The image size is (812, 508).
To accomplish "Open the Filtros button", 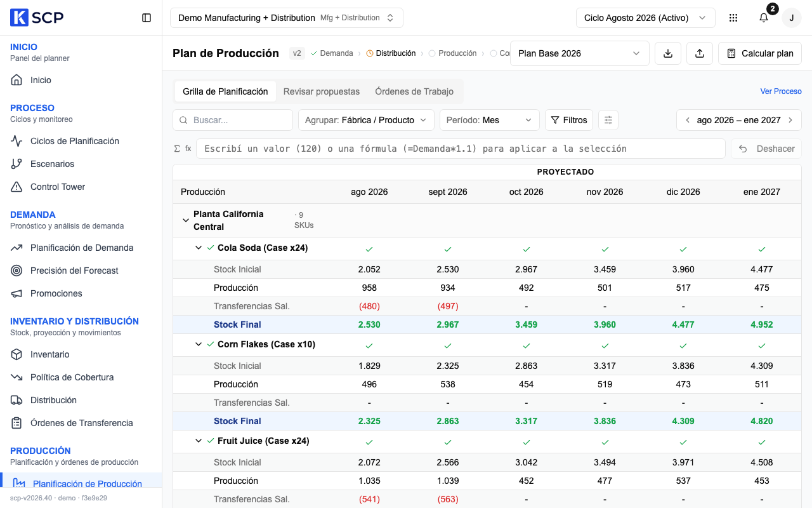I will (x=569, y=120).
